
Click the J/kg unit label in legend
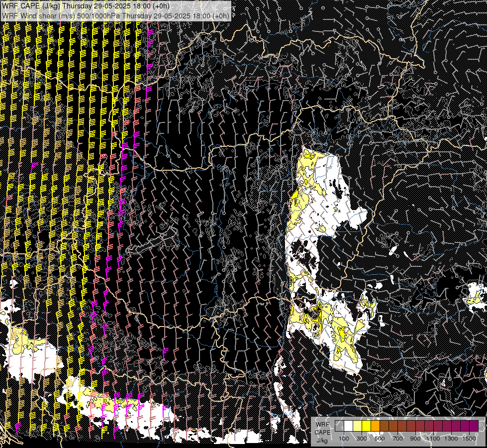click(322, 440)
